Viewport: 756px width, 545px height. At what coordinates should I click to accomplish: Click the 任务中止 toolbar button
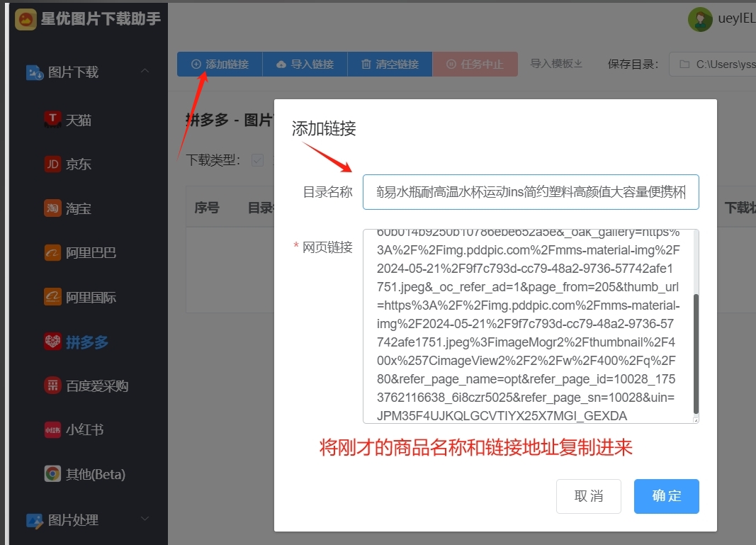tap(475, 64)
